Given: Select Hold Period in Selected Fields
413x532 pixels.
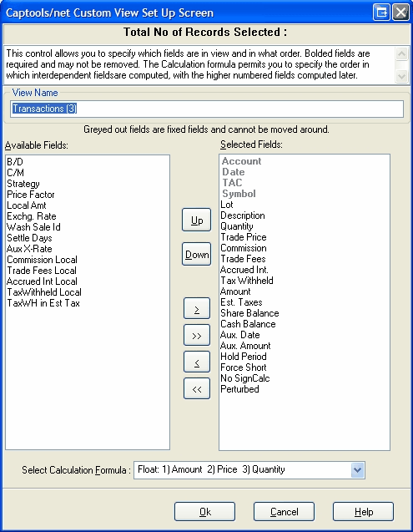Looking at the screenshot, I should click(x=244, y=357).
